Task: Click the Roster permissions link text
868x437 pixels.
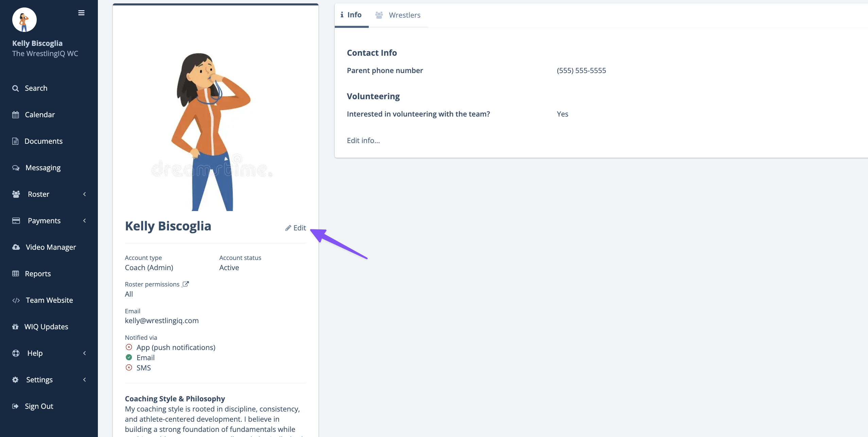Action: click(x=152, y=284)
